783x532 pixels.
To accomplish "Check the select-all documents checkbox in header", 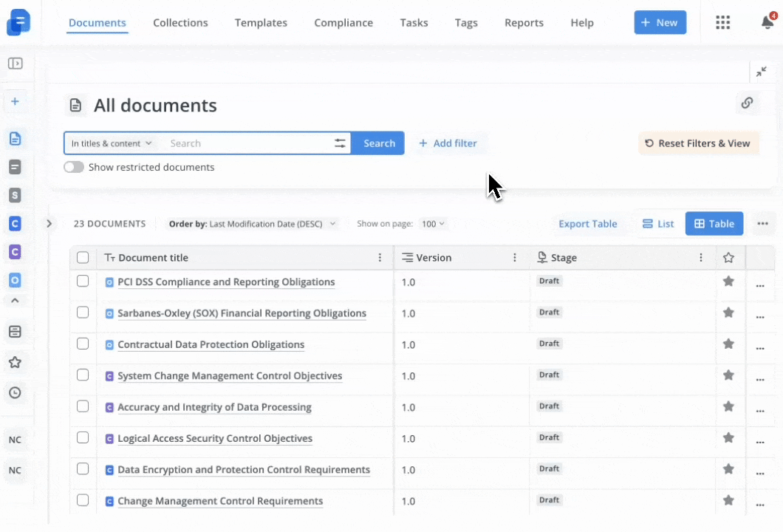I will (x=83, y=258).
